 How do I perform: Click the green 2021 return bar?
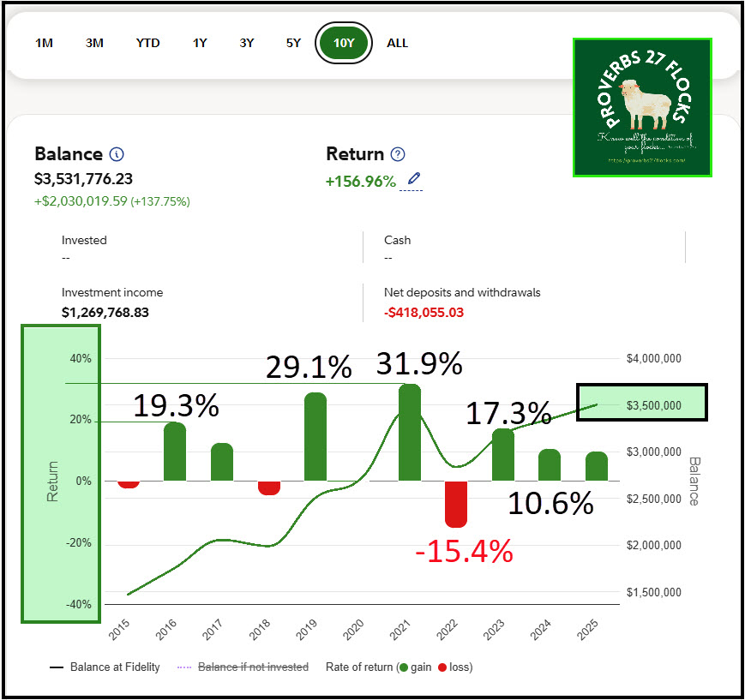410,433
